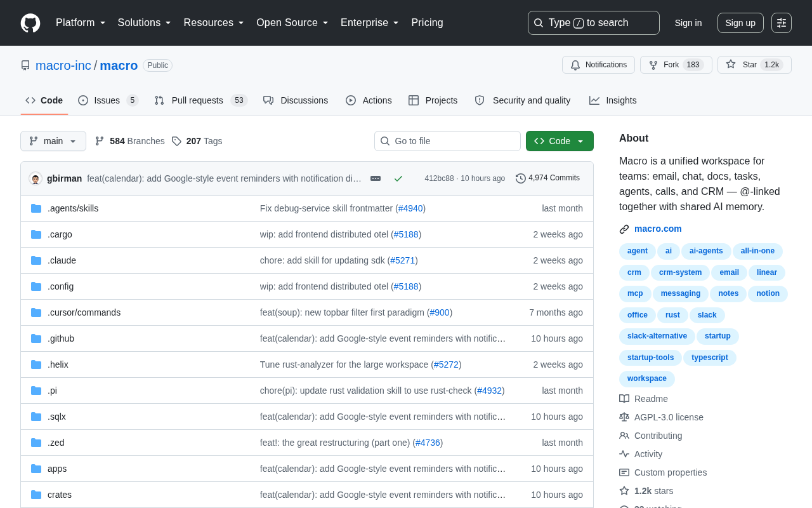Open the Resources dropdown
The width and height of the screenshot is (812, 508).
(x=214, y=23)
